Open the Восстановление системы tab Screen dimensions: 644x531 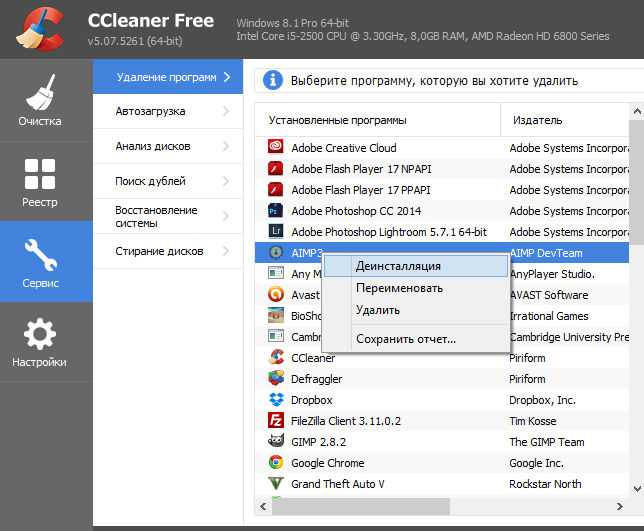pyautogui.click(x=168, y=216)
